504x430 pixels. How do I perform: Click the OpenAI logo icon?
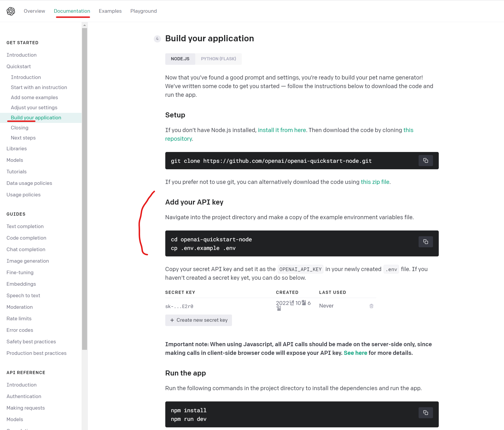(x=11, y=11)
